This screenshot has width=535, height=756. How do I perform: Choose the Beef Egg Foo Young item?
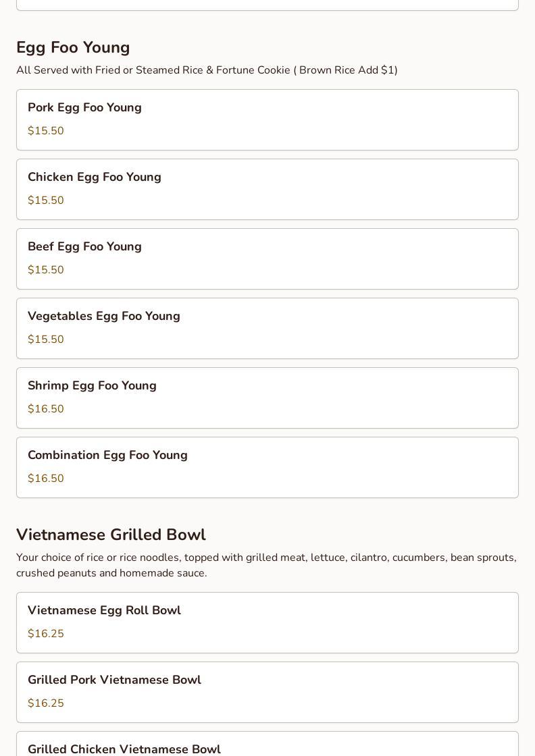click(267, 259)
